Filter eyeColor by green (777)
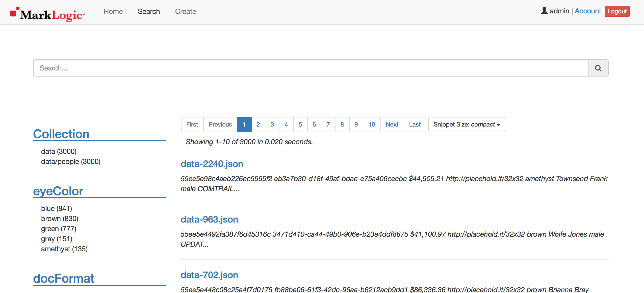The height and width of the screenshot is (293, 644). (59, 229)
